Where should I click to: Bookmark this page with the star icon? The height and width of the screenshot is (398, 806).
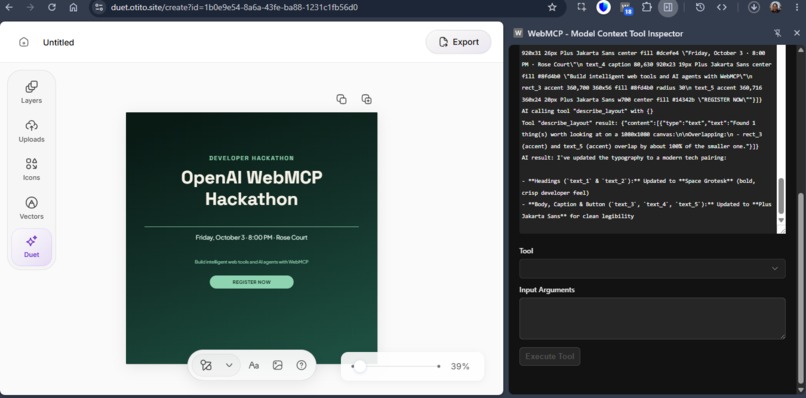pos(552,7)
